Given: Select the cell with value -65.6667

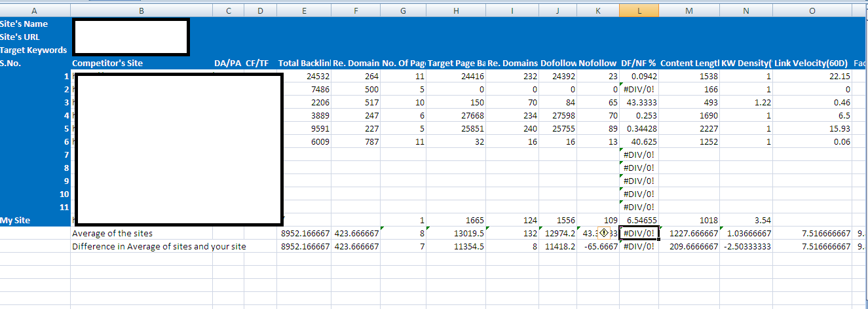Looking at the screenshot, I should (598, 246).
